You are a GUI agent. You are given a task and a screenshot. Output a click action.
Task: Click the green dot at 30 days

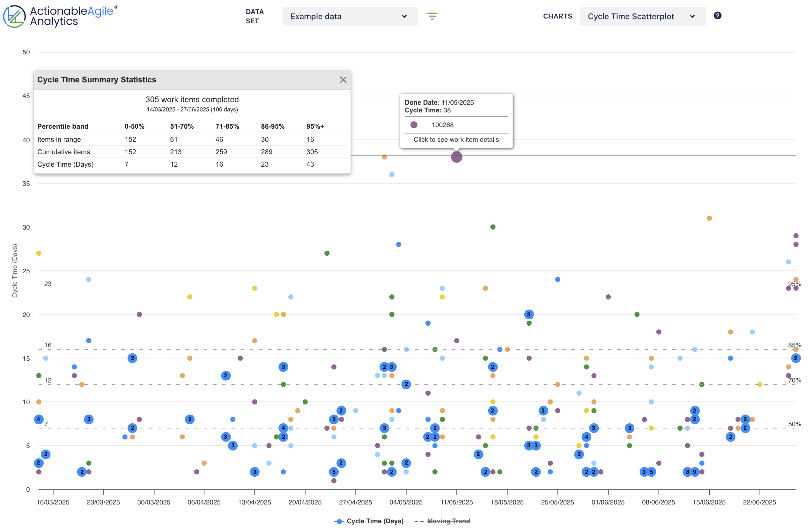[492, 226]
